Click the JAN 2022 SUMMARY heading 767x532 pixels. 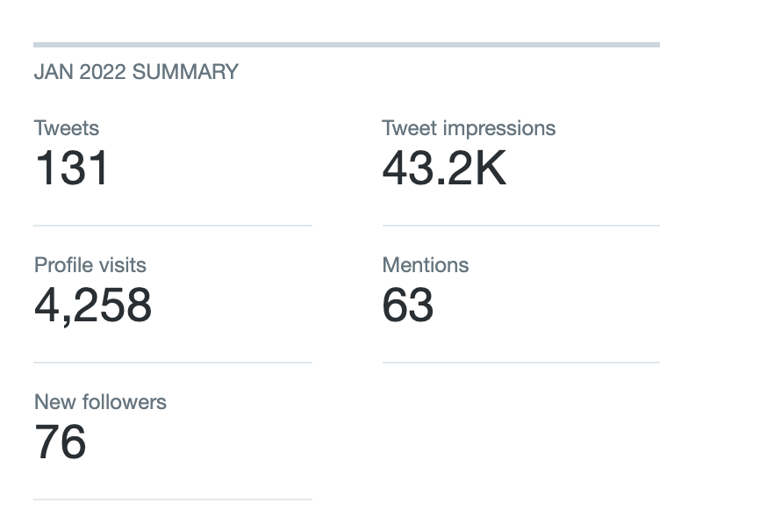(x=136, y=72)
